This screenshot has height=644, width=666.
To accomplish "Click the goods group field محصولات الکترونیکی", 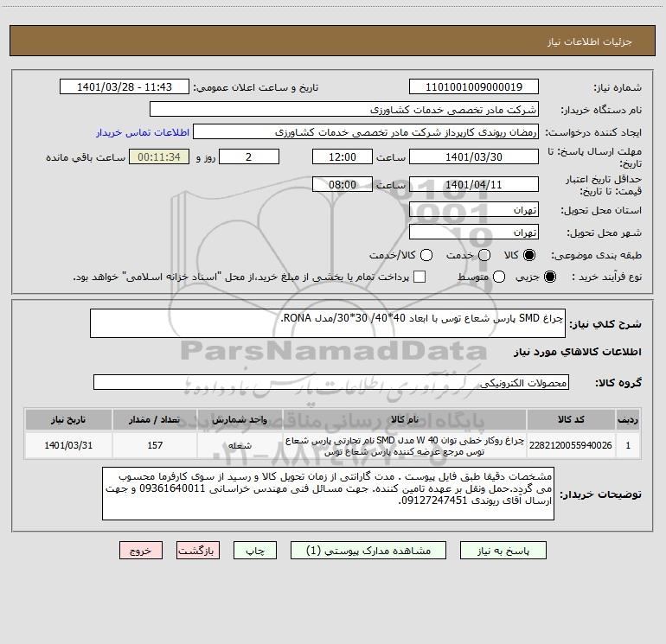I will coord(331,382).
